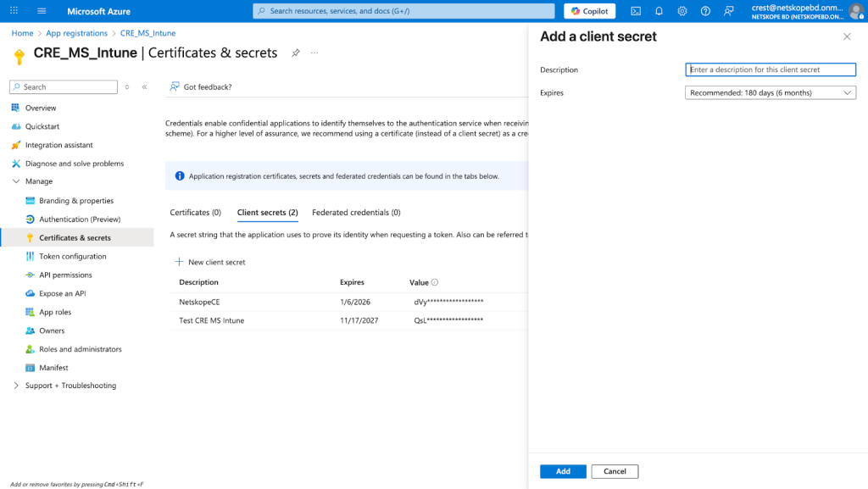868x489 pixels.
Task: Click CRE_MS_Intune breadcrumb
Action: [x=147, y=33]
